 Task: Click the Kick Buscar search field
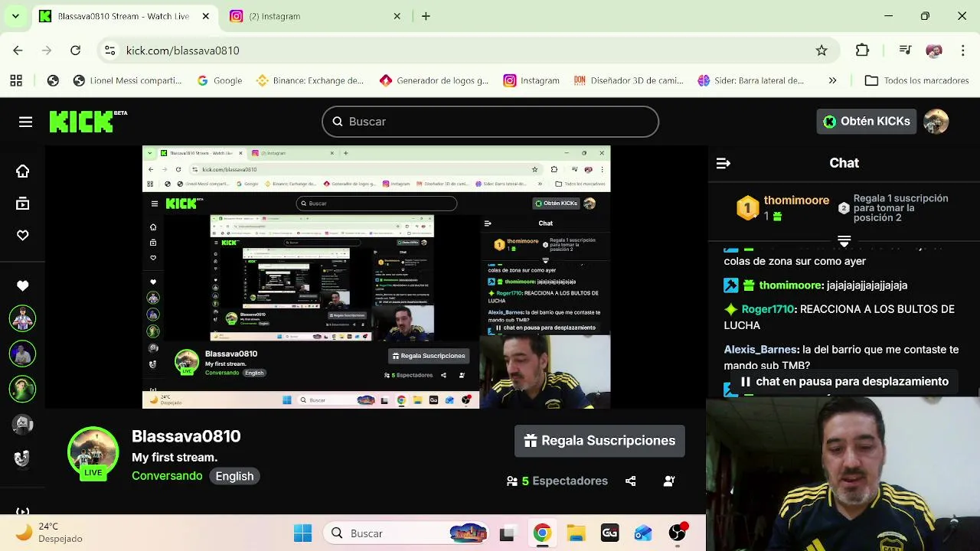tap(490, 122)
